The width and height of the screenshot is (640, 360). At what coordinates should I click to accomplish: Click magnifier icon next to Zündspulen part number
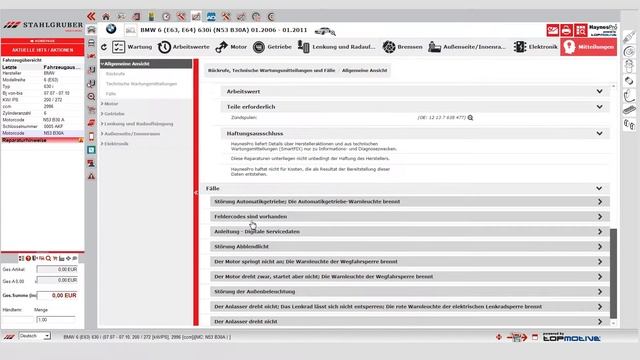470,118
